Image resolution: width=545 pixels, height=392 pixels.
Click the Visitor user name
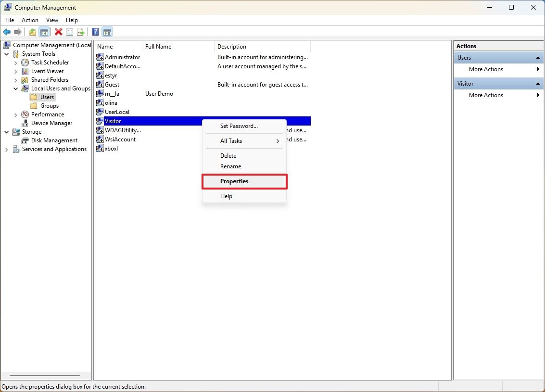[113, 121]
